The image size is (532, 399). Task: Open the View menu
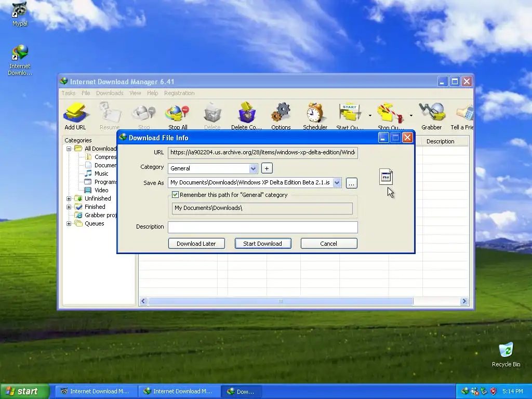[x=135, y=93]
